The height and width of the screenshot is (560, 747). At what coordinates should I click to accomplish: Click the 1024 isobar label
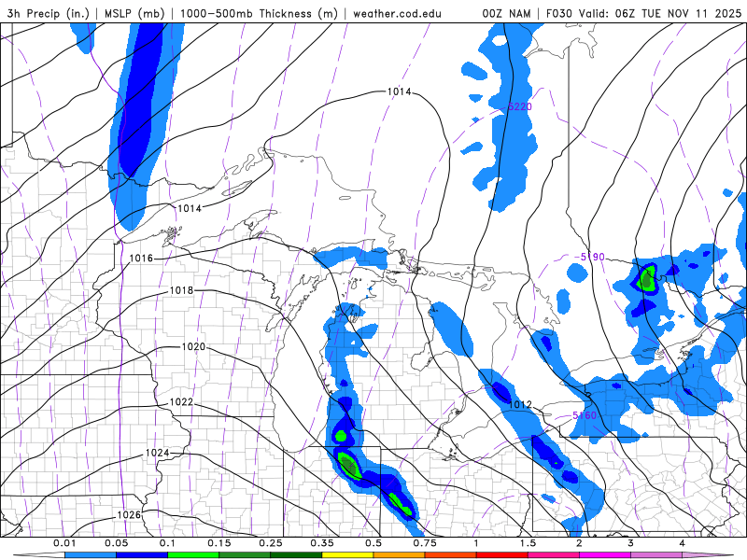[x=157, y=453]
